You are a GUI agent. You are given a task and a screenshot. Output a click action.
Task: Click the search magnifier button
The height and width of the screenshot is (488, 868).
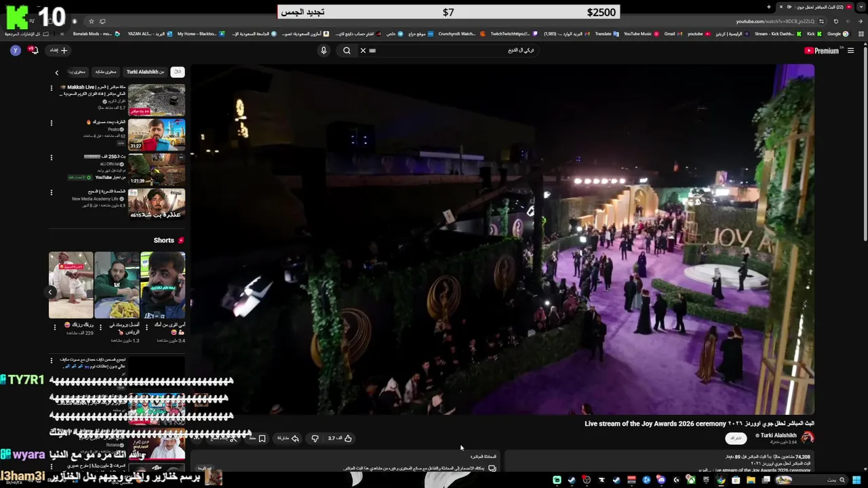tap(347, 50)
